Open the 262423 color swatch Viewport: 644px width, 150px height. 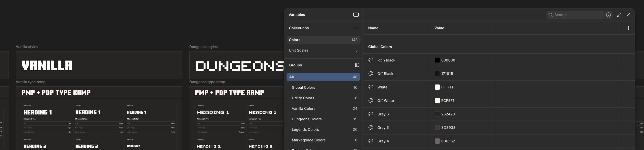437,114
